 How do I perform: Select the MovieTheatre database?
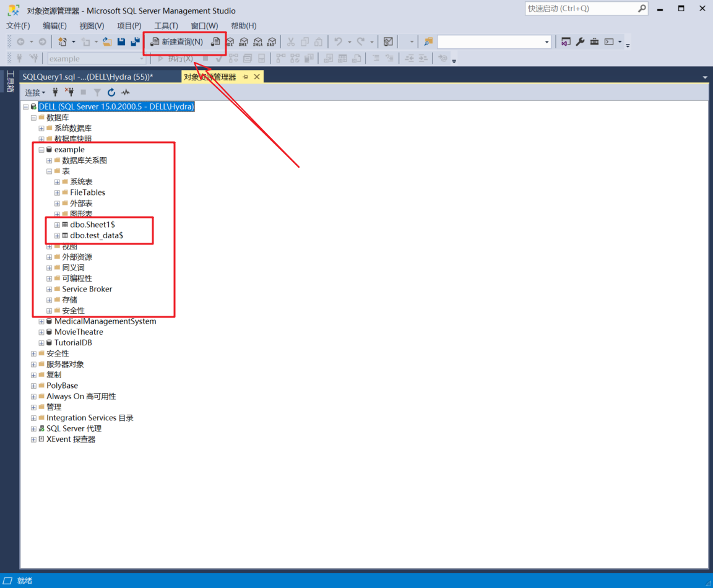click(x=79, y=332)
